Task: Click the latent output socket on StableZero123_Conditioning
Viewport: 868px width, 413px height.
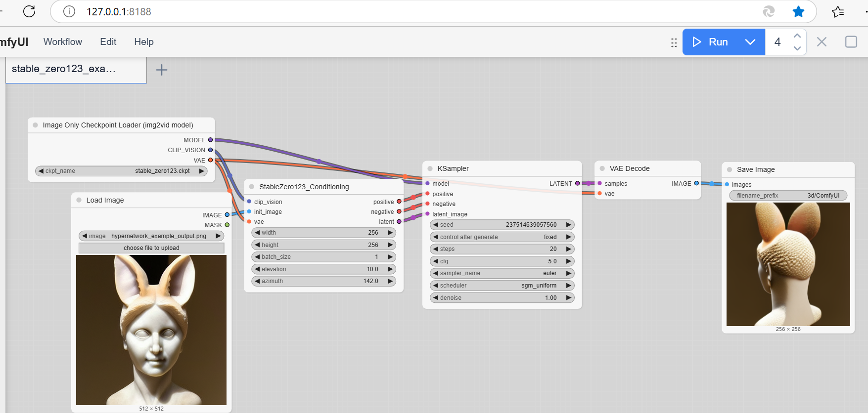Action: [399, 221]
